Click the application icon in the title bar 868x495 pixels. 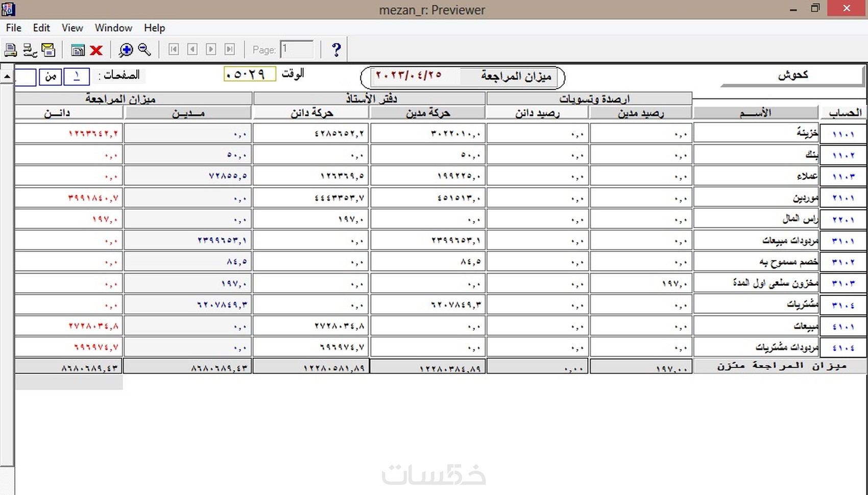[x=8, y=9]
